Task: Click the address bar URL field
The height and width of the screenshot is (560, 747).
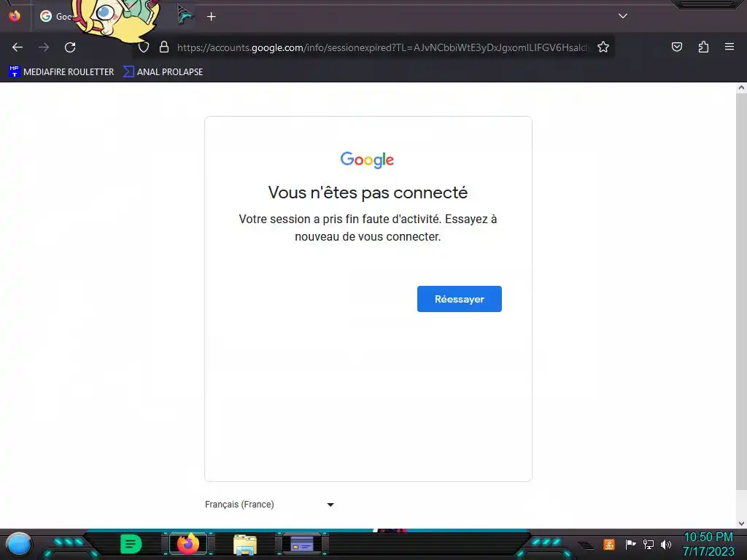Action: coord(382,47)
